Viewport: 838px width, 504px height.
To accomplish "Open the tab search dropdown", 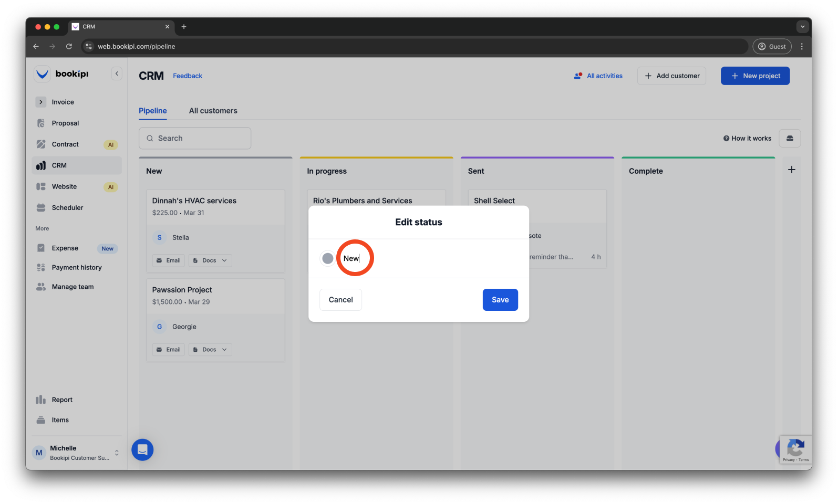I will click(802, 27).
